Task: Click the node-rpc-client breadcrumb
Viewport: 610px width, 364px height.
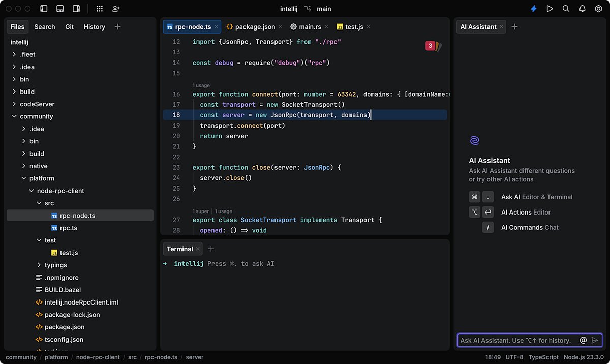Action: coord(98,357)
